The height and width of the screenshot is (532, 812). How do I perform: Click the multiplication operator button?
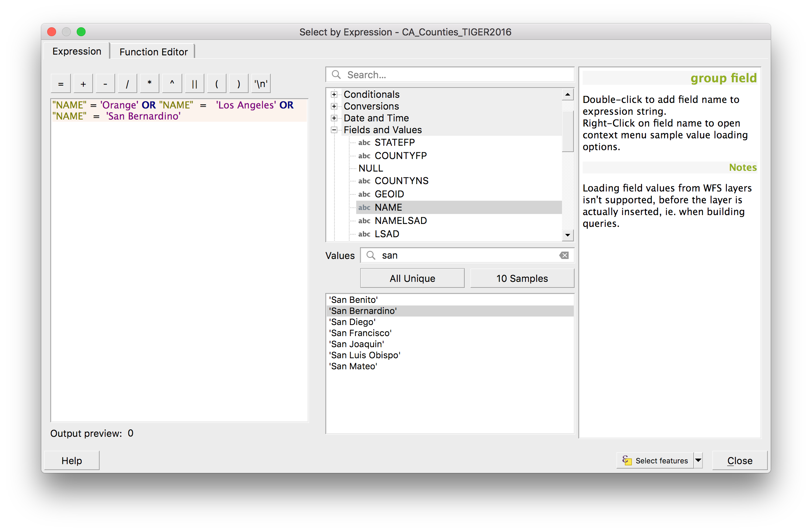pos(148,84)
